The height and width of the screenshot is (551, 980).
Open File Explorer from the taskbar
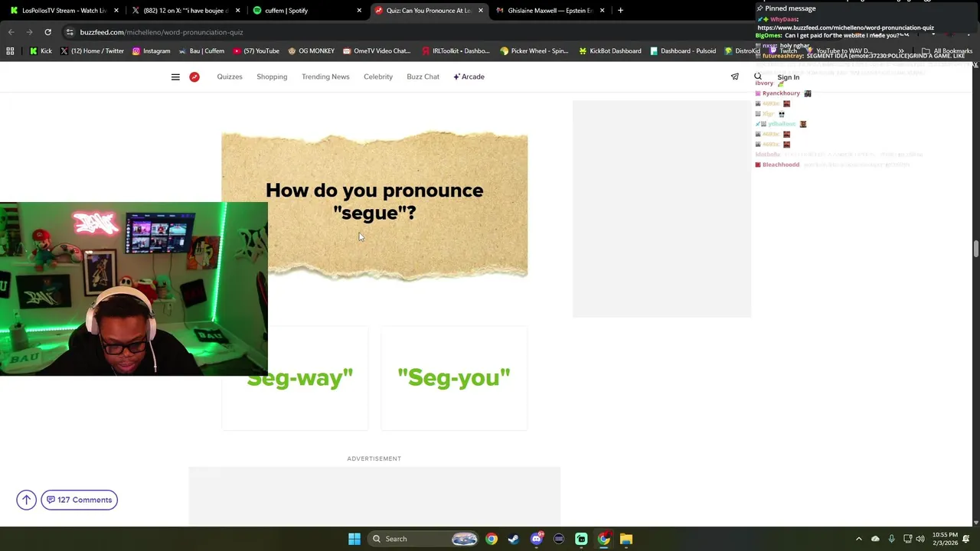[626, 539]
